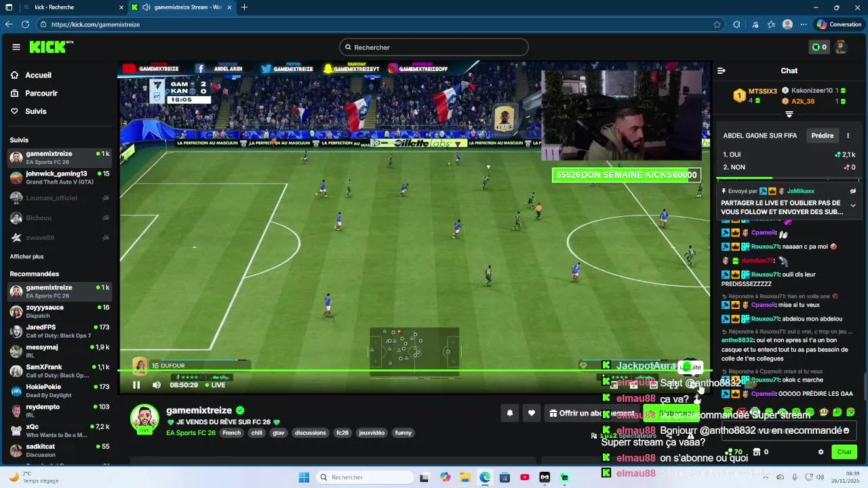Screen dimensions: 868x488
Task: Switch to the gamemixtreize Stream tab
Action: click(x=182, y=7)
